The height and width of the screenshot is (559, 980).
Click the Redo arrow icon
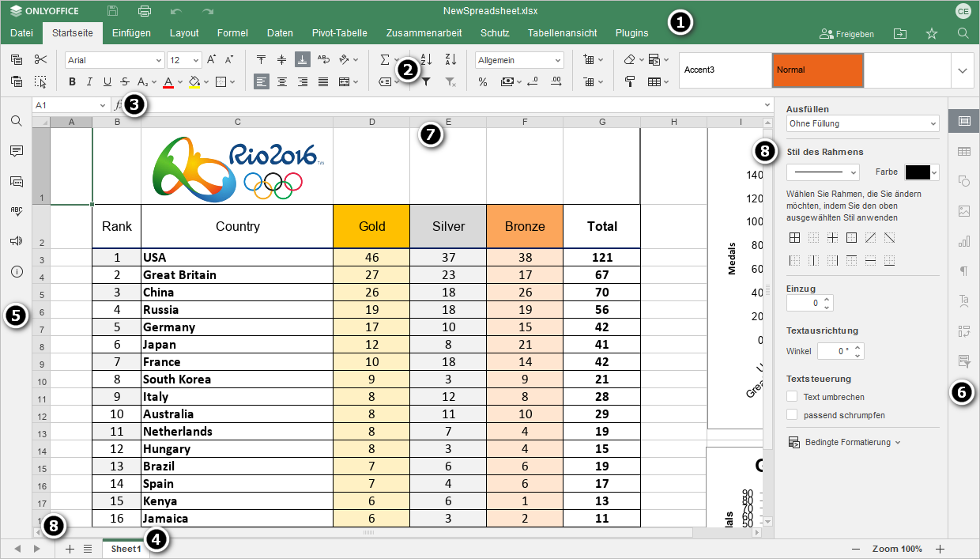208,11
